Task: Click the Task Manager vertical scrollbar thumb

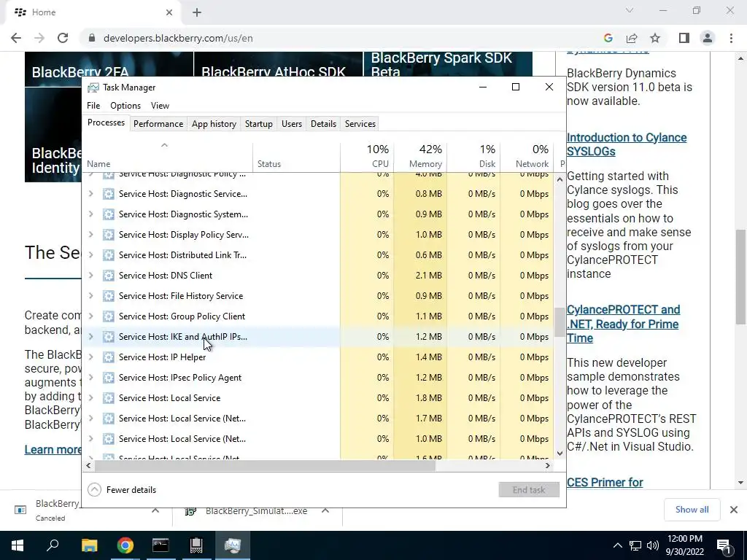Action: coord(560,322)
